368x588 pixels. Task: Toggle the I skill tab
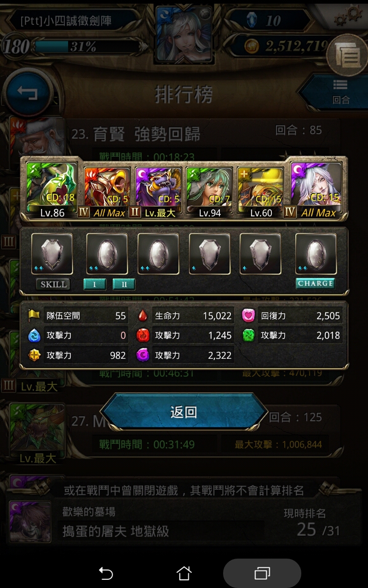click(x=95, y=284)
